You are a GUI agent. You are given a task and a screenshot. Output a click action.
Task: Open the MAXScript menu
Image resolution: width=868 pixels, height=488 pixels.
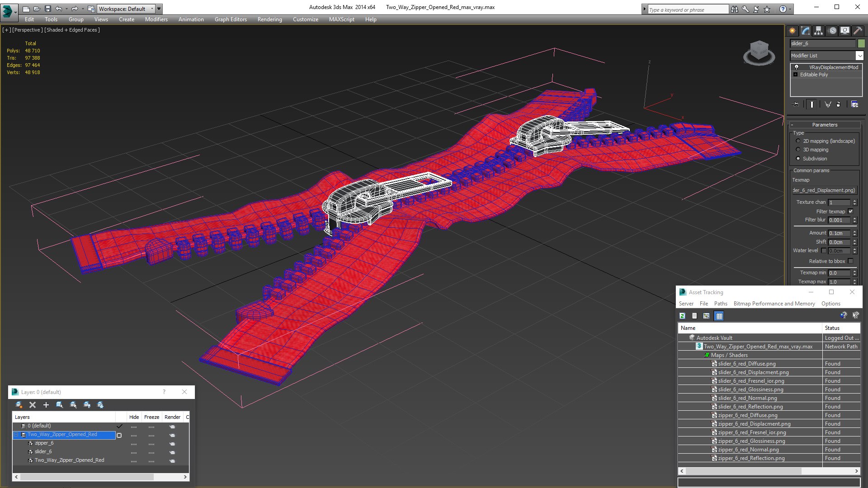click(341, 19)
